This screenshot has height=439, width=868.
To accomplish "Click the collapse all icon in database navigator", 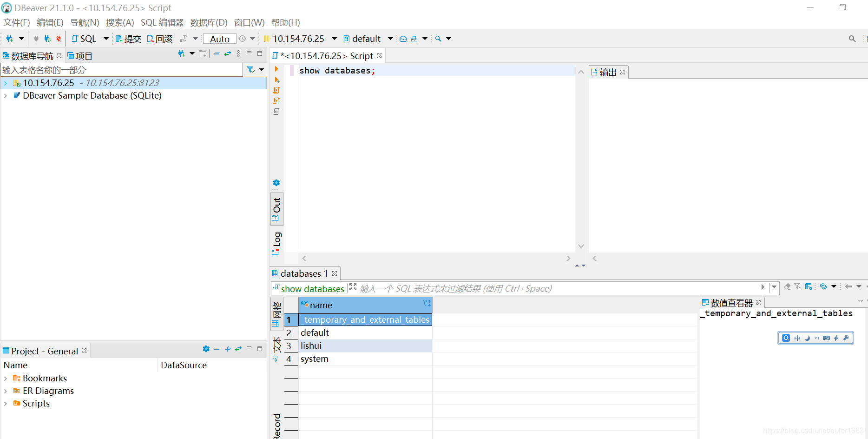I will click(217, 54).
